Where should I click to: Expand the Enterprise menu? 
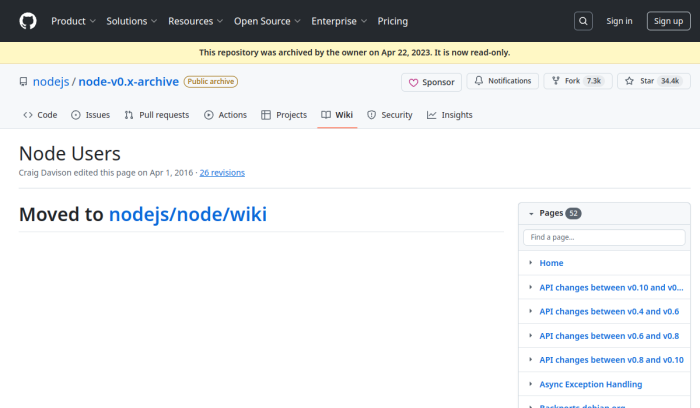point(339,21)
